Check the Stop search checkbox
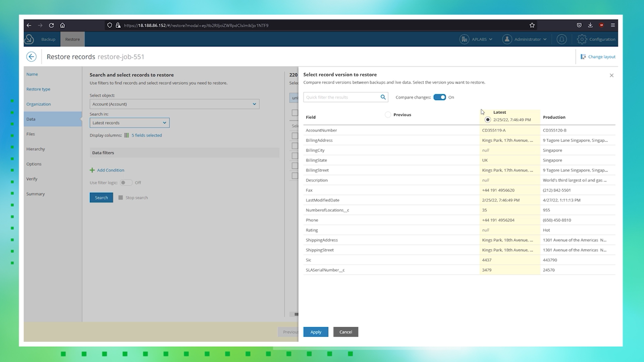Viewport: 644px width, 362px height. [x=121, y=198]
